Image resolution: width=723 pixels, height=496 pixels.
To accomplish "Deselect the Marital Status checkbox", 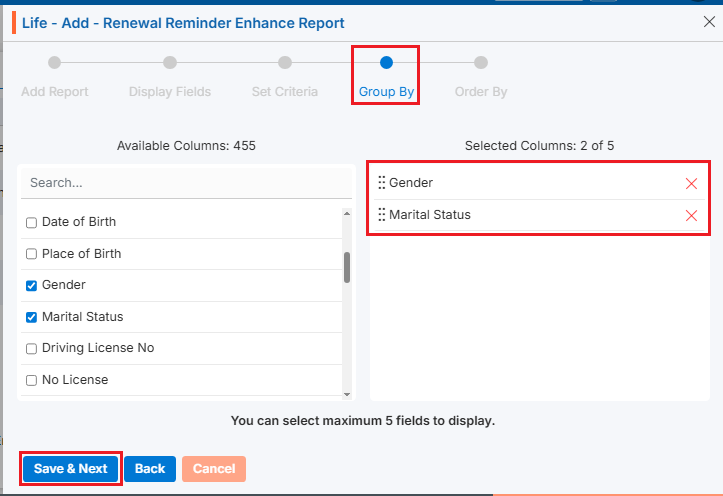I will coord(31,317).
